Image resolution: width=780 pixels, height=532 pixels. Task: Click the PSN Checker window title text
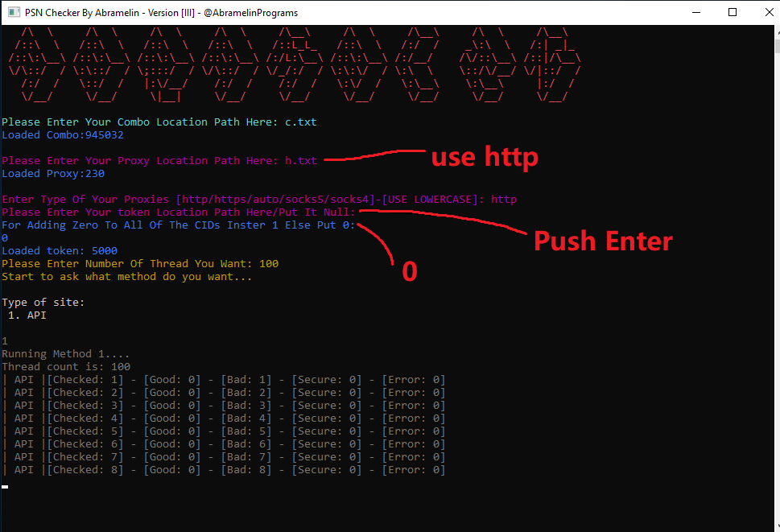point(162,13)
